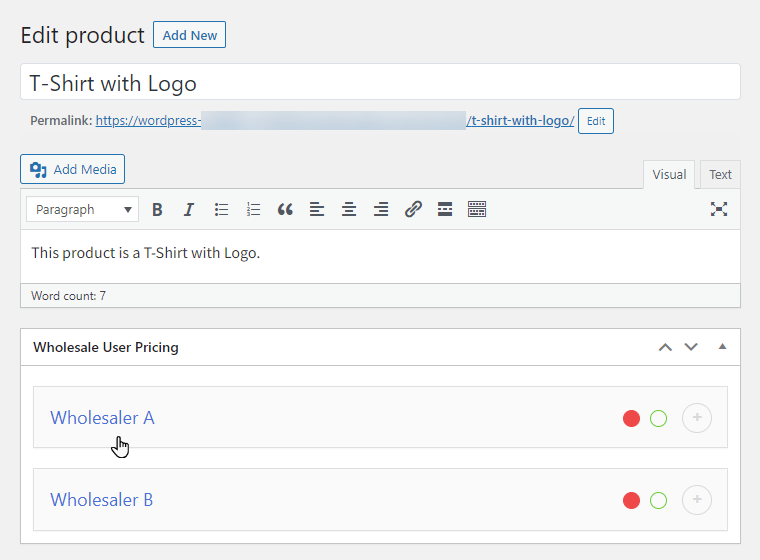This screenshot has width=760, height=560.
Task: Insert Read More tag
Action: pos(445,209)
